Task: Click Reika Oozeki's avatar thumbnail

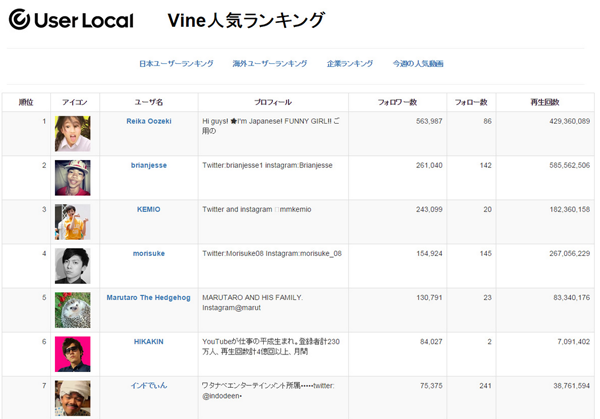Action: point(73,134)
